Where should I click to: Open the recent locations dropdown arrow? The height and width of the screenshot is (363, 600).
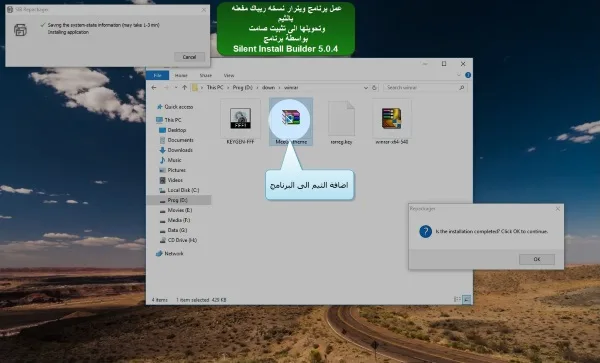click(176, 88)
